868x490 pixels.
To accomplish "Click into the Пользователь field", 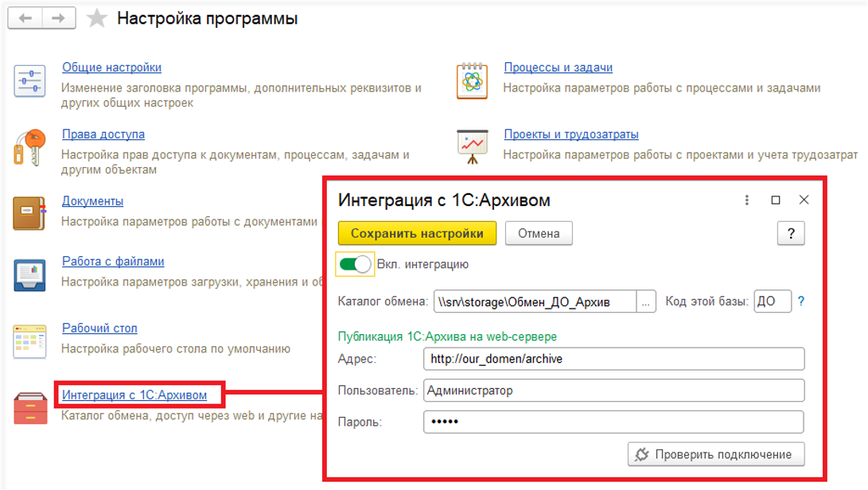I will 614,391.
